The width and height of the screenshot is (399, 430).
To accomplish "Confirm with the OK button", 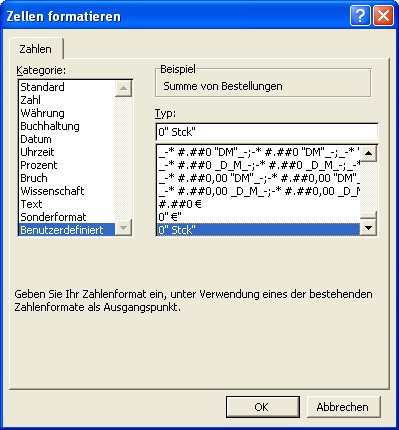I will [x=262, y=407].
